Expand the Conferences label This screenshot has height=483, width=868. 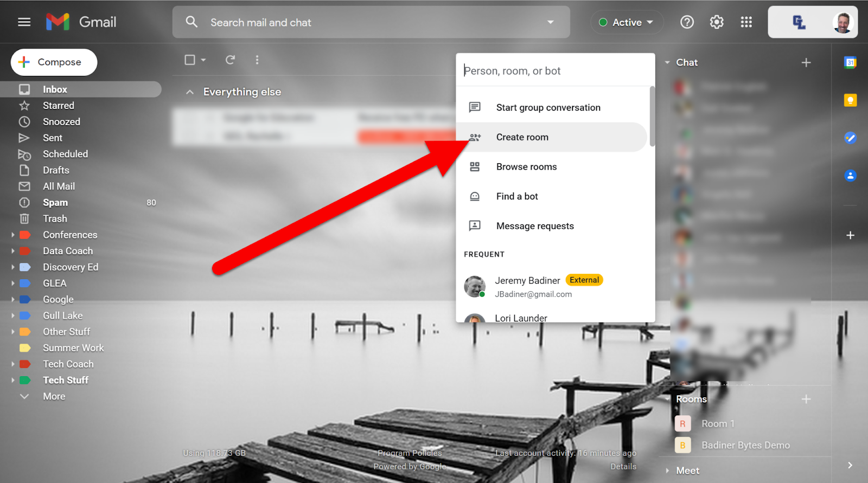click(x=12, y=235)
